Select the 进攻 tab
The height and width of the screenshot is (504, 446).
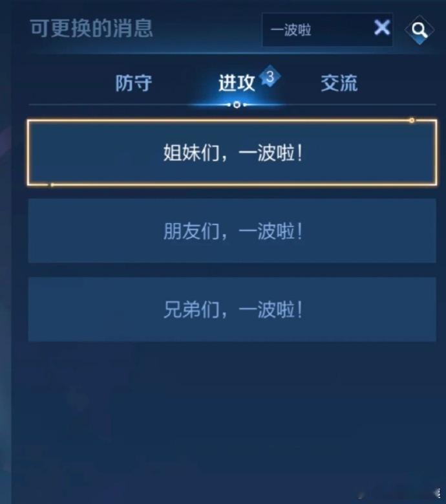[237, 83]
